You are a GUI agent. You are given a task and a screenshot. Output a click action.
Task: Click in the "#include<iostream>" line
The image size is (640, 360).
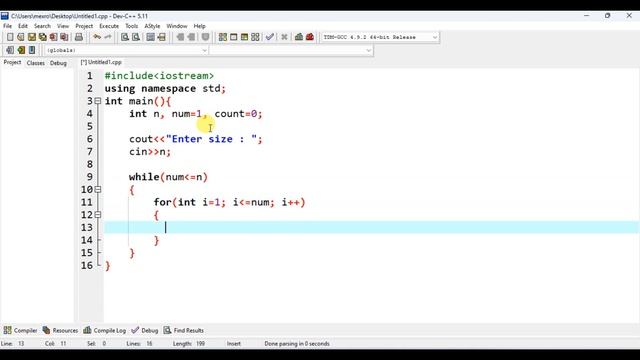(159, 76)
